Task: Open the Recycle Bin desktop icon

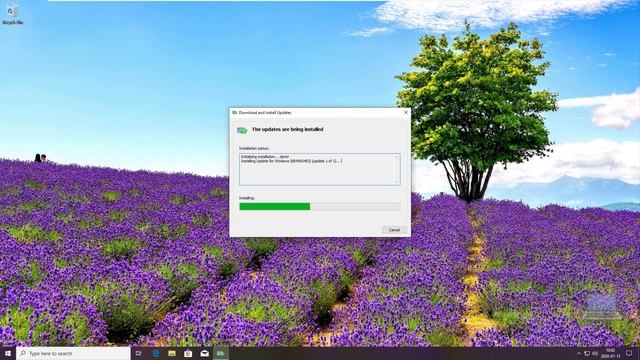Action: tap(13, 14)
